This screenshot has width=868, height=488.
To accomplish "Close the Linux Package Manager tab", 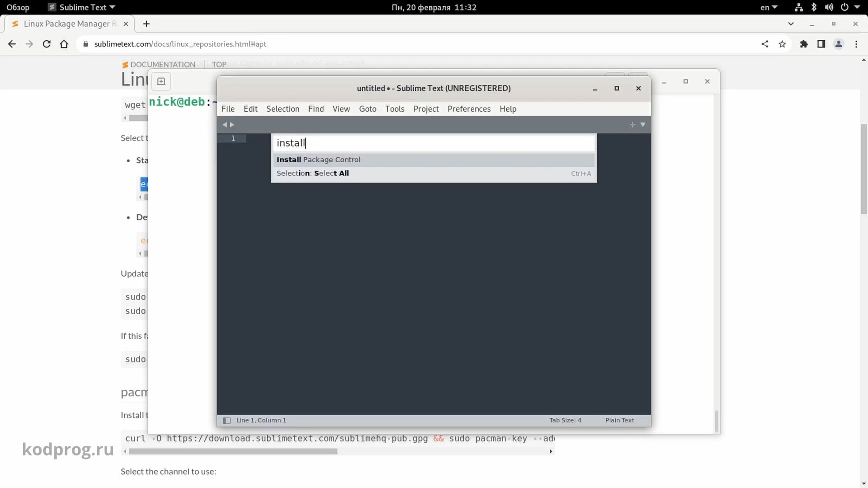I will 126,24.
